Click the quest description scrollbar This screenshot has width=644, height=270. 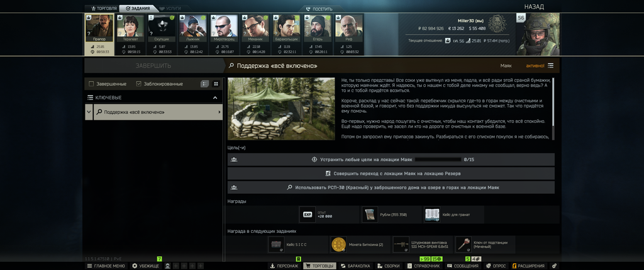tap(553, 101)
